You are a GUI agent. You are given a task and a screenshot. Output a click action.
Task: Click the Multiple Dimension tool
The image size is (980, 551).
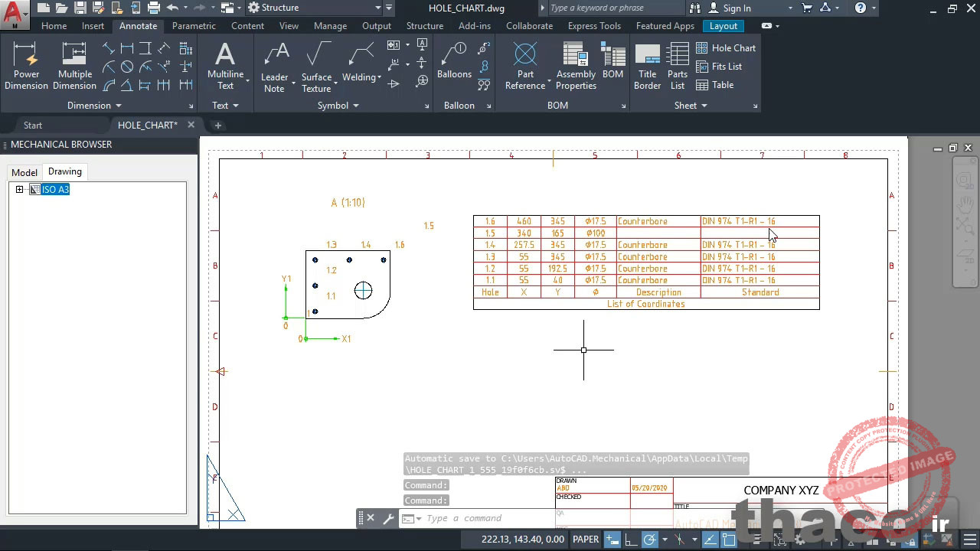74,66
